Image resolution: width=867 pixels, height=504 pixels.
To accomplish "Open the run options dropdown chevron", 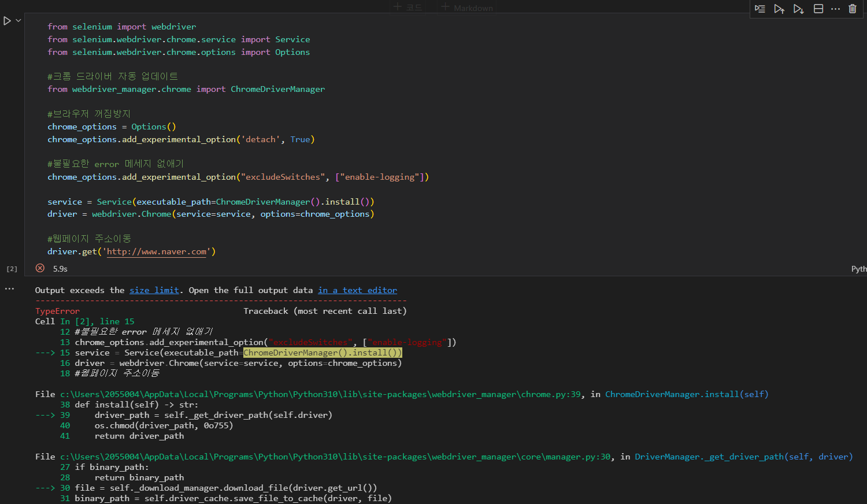I will coord(18,21).
